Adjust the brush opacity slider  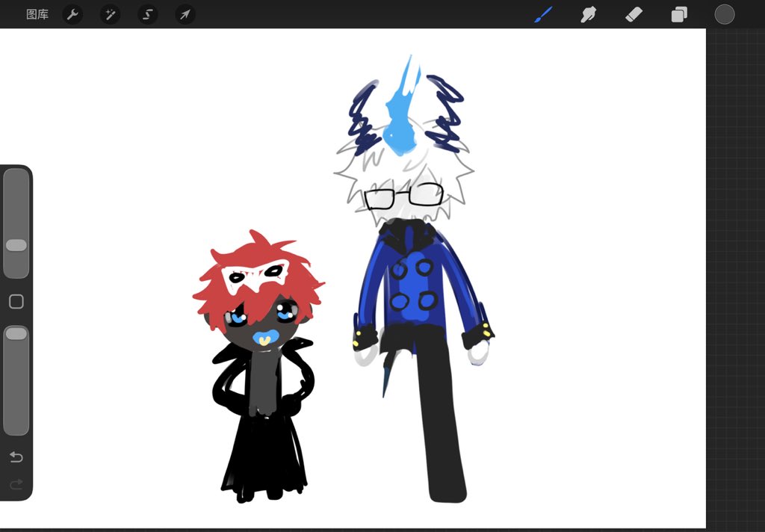click(16, 380)
